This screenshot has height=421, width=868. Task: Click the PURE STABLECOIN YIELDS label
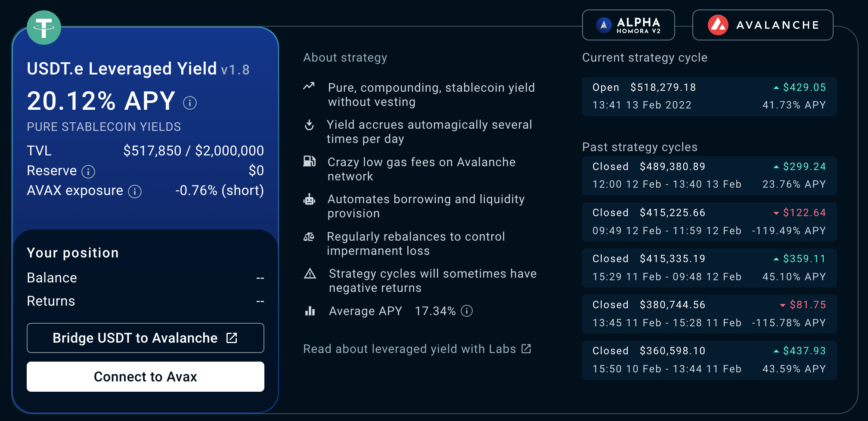(104, 127)
